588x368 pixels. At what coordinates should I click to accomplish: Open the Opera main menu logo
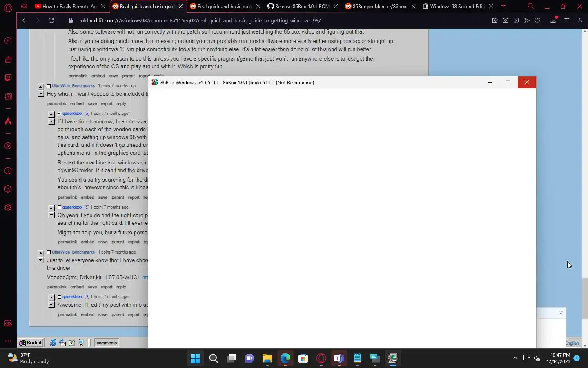click(8, 8)
